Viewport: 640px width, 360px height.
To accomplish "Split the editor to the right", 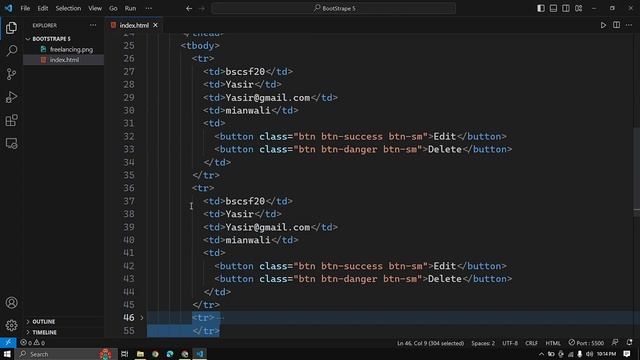I will (616, 25).
